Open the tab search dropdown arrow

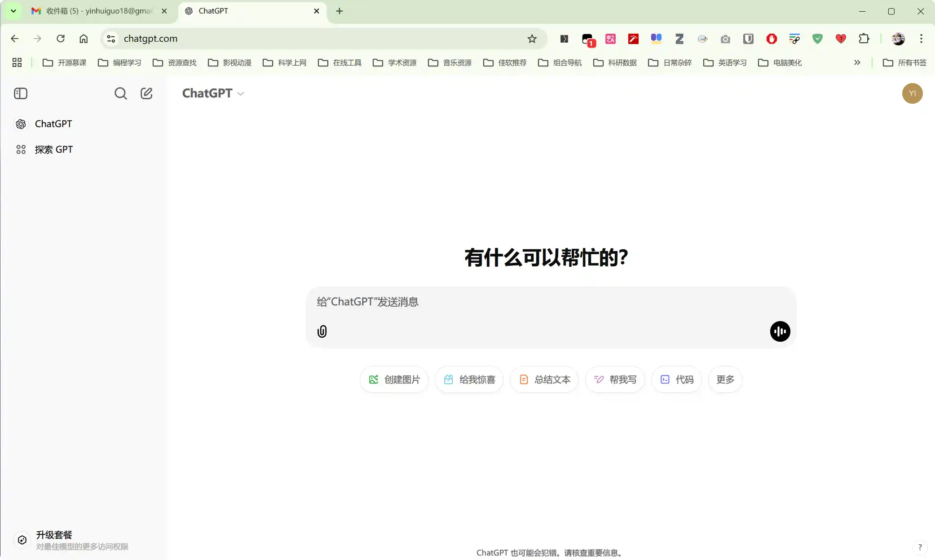click(13, 11)
